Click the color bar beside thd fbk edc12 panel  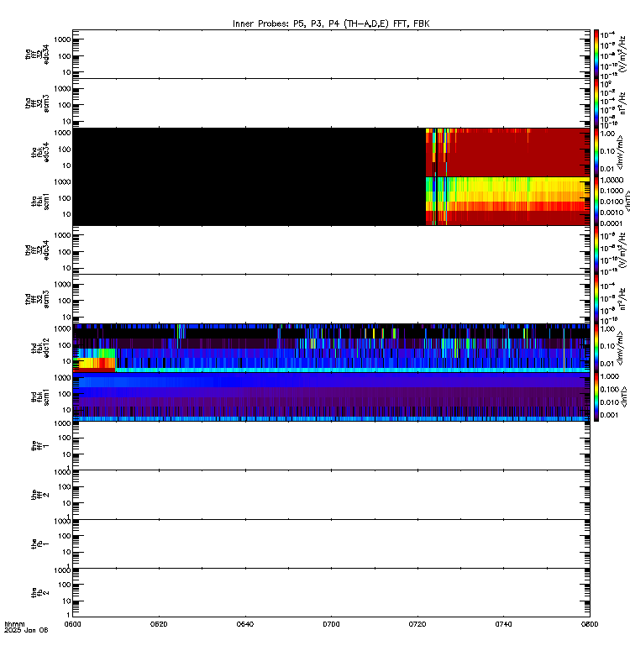(x=596, y=348)
